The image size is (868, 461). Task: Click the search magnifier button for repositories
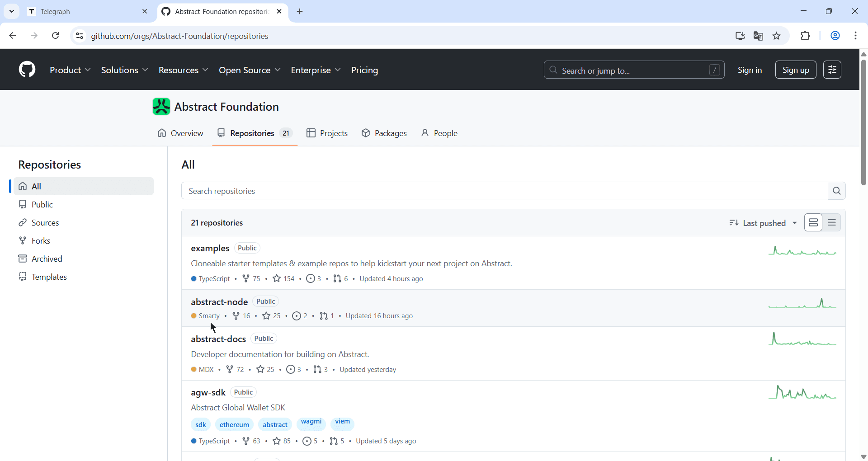[x=837, y=191]
